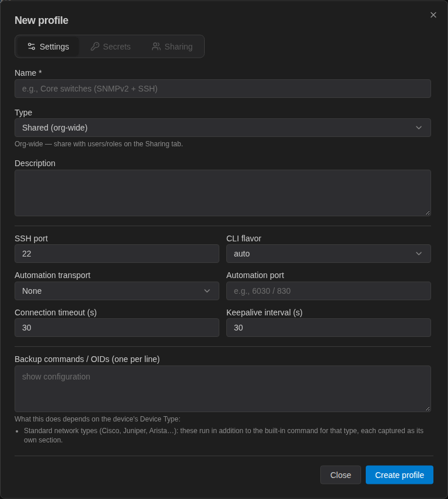Switch to the Settings tab
Image resolution: width=448 pixels, height=499 pixels.
coord(48,47)
